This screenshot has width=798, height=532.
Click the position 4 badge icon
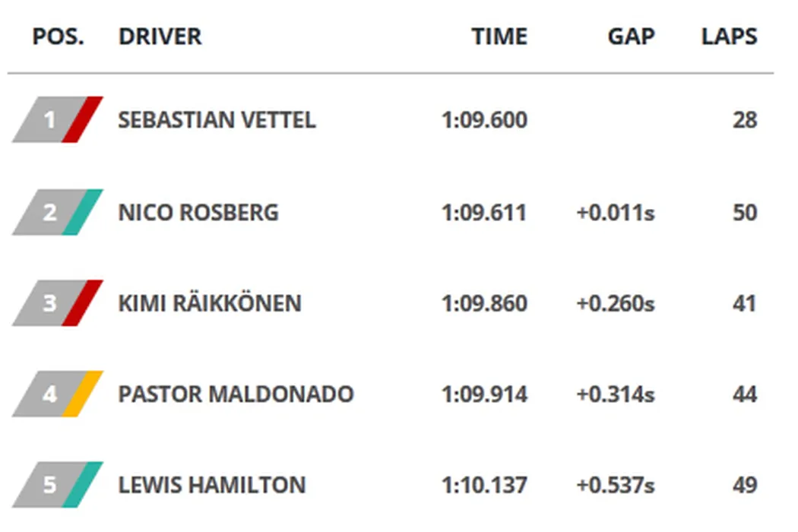tap(57, 394)
